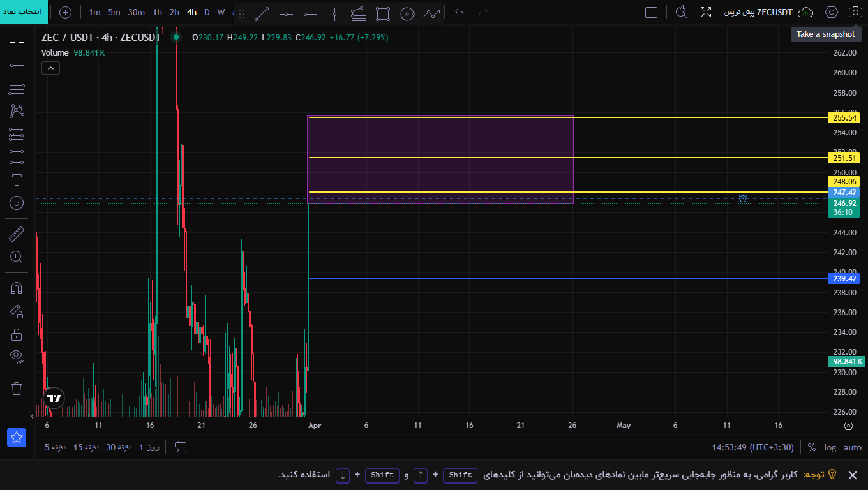Click the add symbol plus circle icon
This screenshot has height=490, width=868.
(x=65, y=12)
